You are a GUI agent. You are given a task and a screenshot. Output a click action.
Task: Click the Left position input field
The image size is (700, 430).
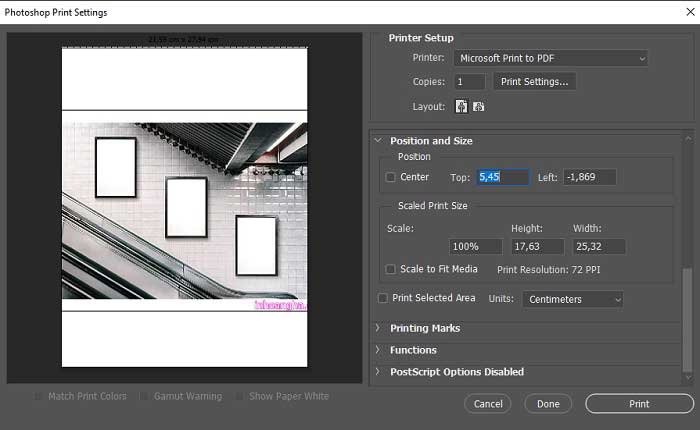click(589, 177)
